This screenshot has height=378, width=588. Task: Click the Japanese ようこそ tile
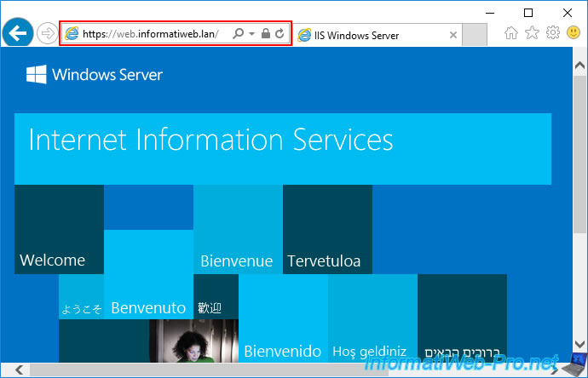(81, 297)
